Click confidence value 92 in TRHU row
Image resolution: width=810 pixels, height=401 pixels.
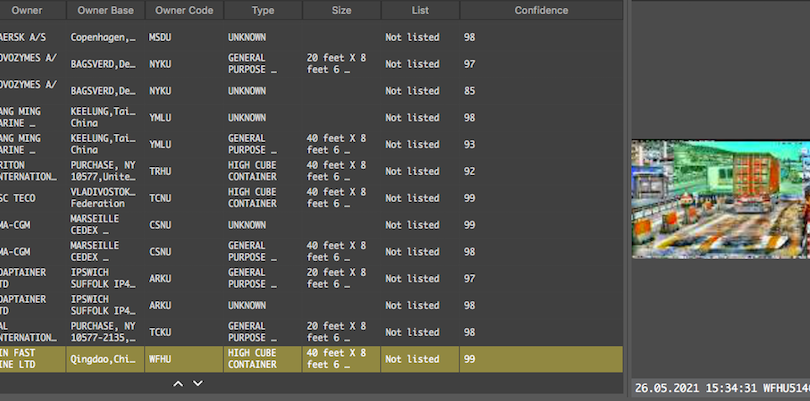coord(469,172)
